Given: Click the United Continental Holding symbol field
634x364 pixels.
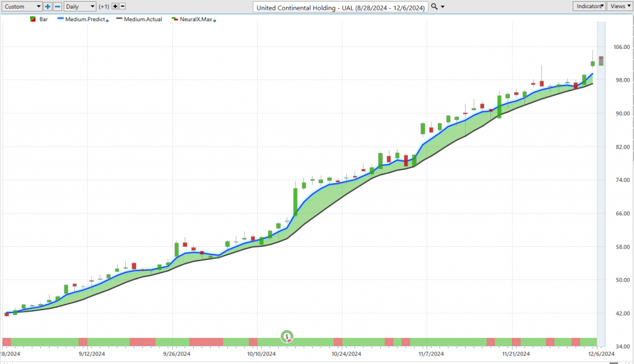Looking at the screenshot, I should [x=341, y=6].
